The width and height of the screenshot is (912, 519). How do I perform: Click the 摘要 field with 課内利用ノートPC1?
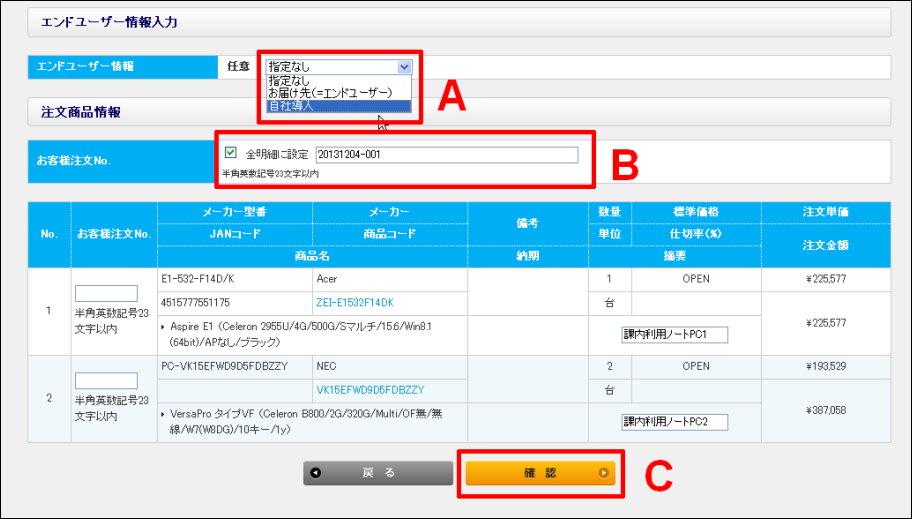click(x=674, y=334)
